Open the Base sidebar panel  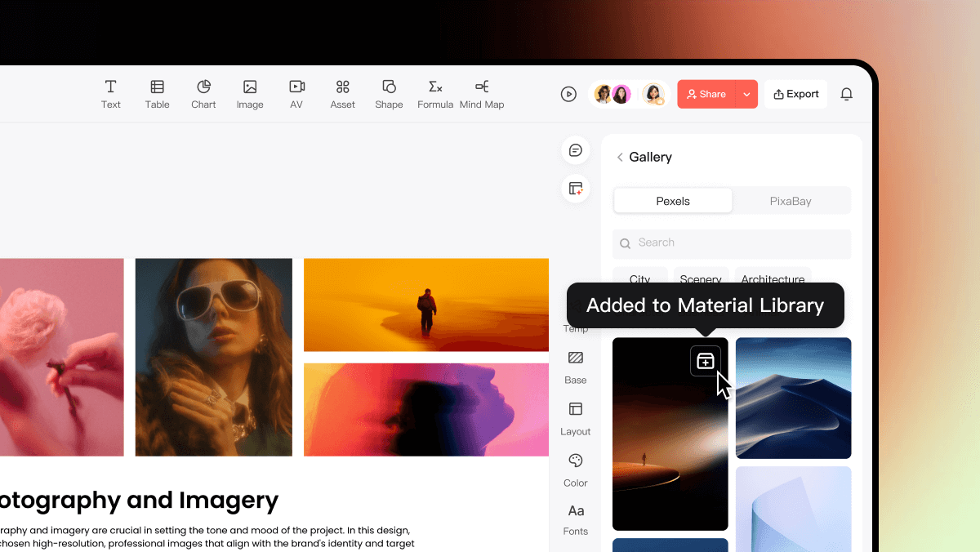click(576, 367)
